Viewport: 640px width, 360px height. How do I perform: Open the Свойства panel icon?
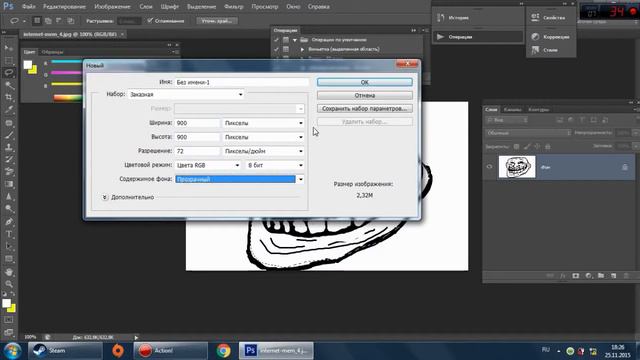click(x=535, y=18)
